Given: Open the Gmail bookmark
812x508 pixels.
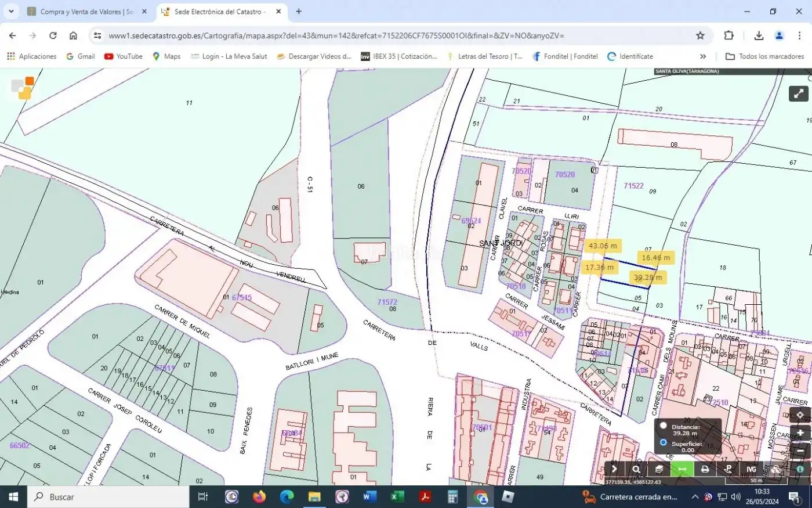Looking at the screenshot, I should 81,56.
